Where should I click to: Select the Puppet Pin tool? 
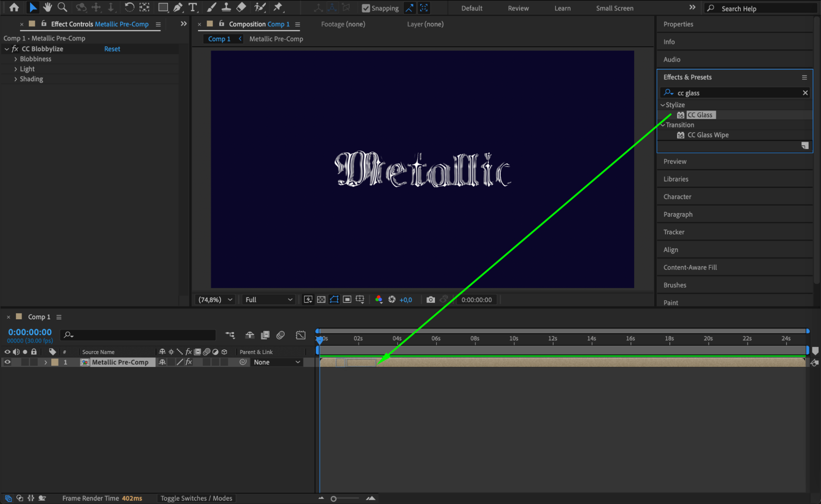point(278,7)
